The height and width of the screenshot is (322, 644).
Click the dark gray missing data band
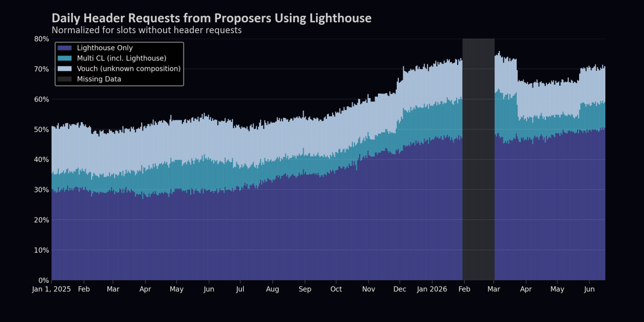[x=479, y=159]
